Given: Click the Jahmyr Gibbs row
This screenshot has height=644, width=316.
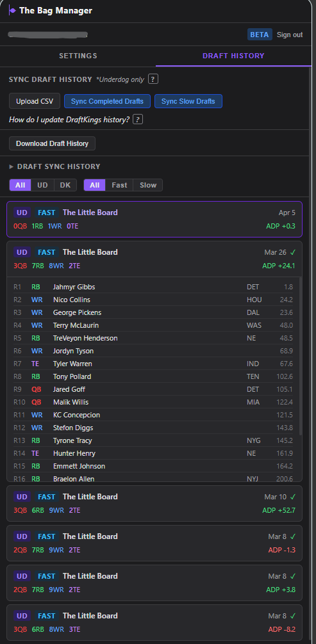Looking at the screenshot, I should point(153,287).
